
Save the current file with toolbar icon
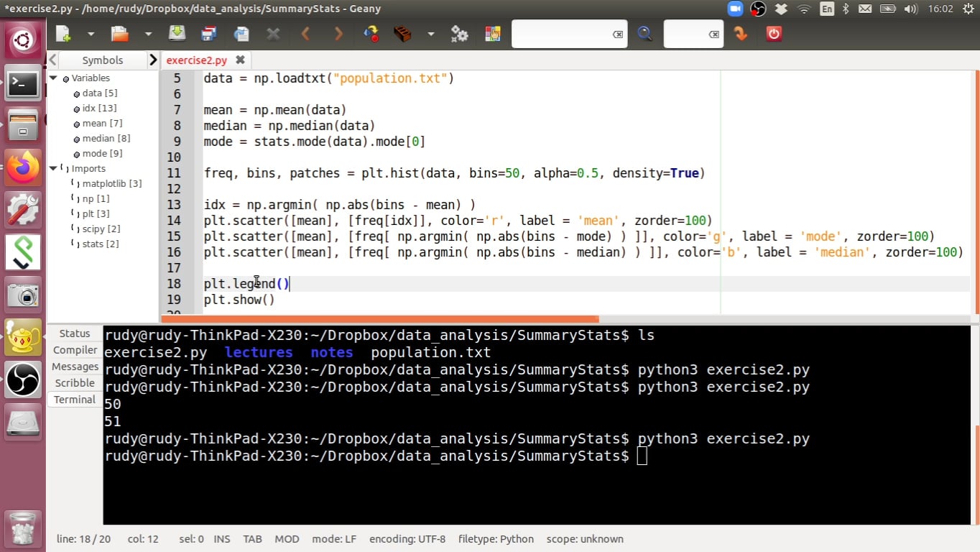coord(177,34)
